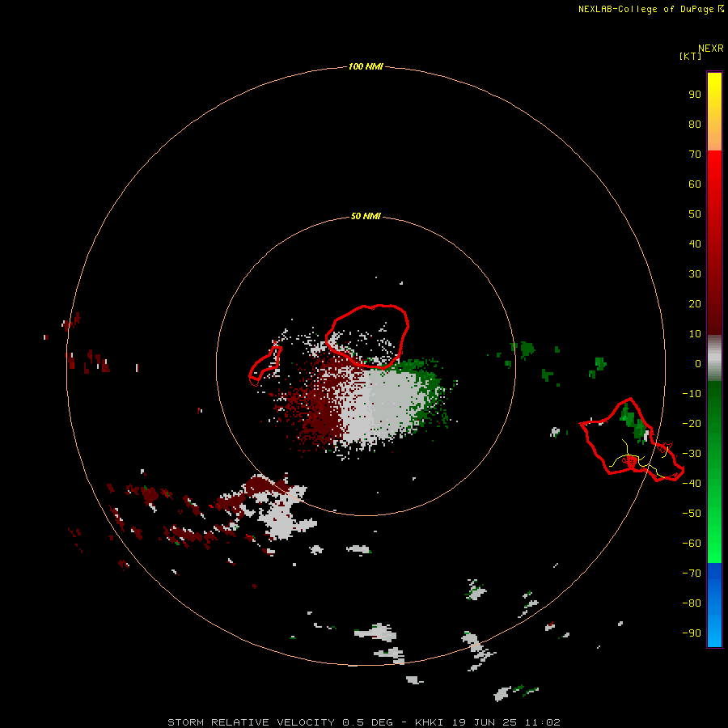Click the -20 value on velocity scale
Image resolution: width=728 pixels, height=728 pixels.
click(x=692, y=423)
